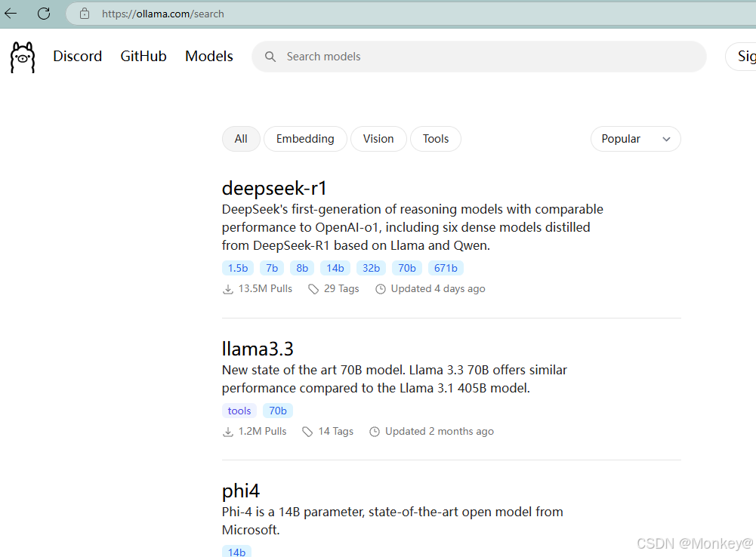Select the 1.5b tag of deepseek-r1
This screenshot has height=557, width=756.
pyautogui.click(x=238, y=268)
